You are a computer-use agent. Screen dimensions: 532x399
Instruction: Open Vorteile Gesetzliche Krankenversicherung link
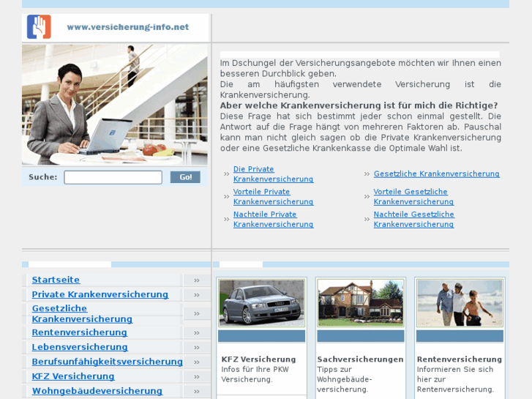tap(413, 197)
